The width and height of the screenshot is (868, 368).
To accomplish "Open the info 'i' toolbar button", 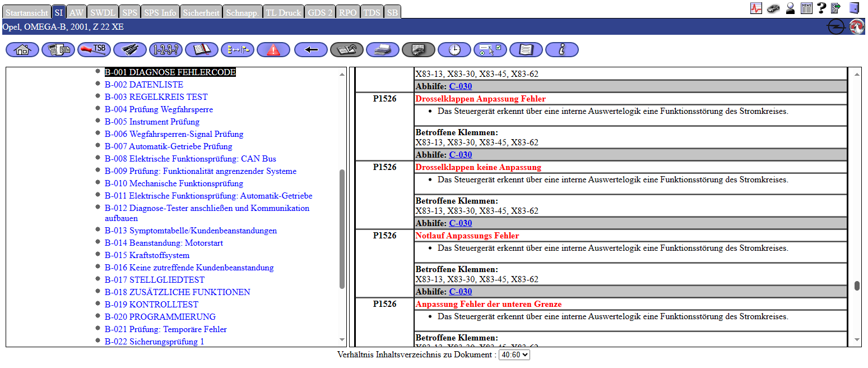I will click(562, 50).
